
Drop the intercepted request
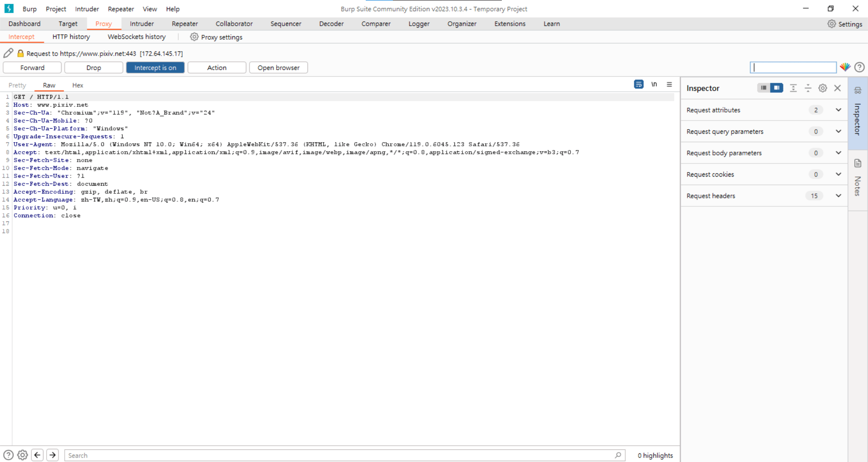[x=94, y=68]
